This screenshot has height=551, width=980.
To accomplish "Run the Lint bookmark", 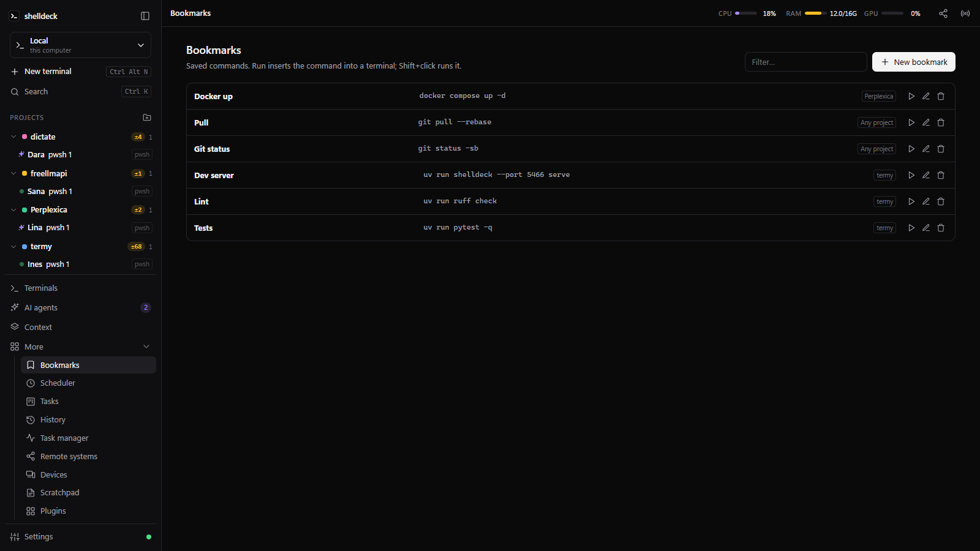I will pos(911,201).
